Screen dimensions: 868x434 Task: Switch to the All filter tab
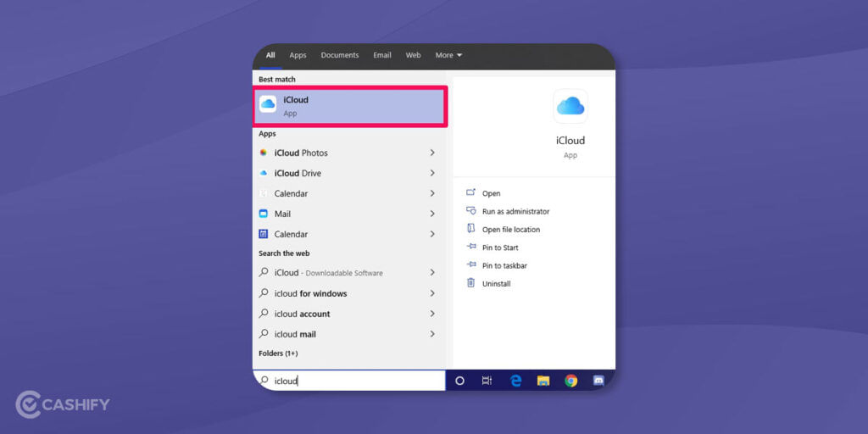(x=270, y=55)
